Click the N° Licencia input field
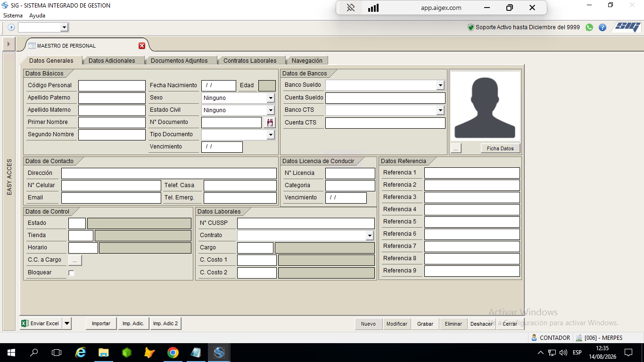The image size is (644, 362). coord(350,173)
